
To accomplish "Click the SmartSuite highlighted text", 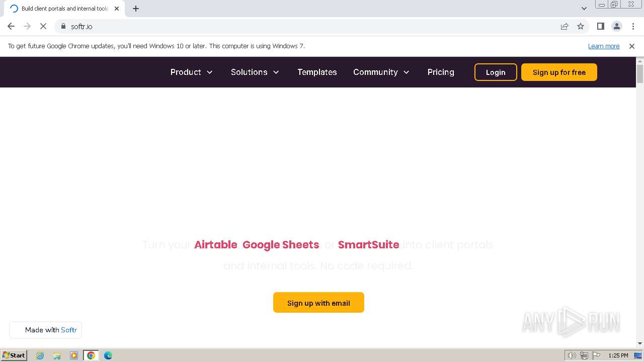I will coord(368,245).
